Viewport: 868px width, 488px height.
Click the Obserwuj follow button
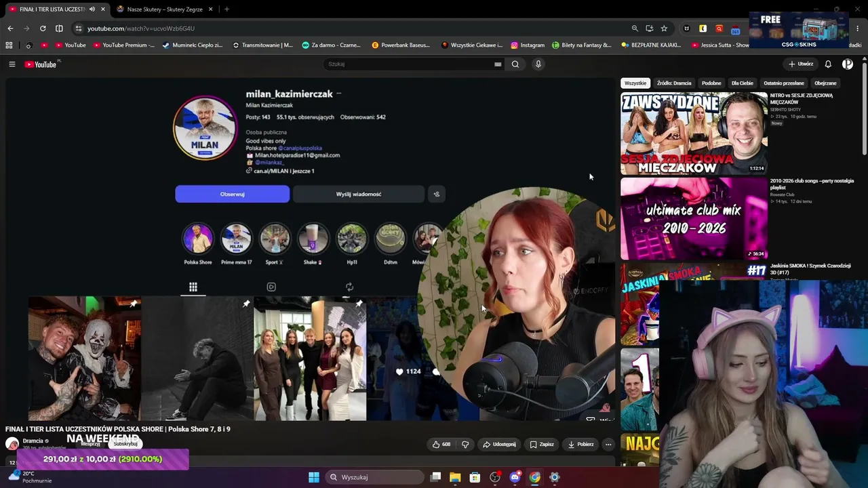click(232, 195)
